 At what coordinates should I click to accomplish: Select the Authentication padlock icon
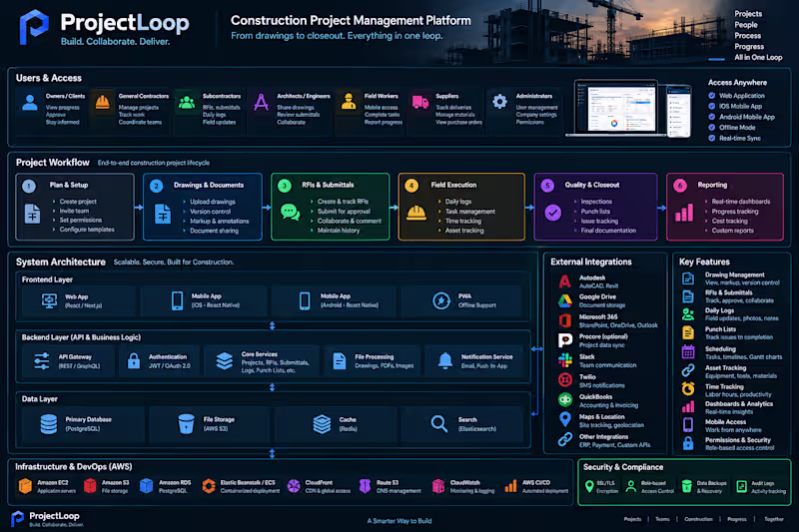(x=134, y=361)
